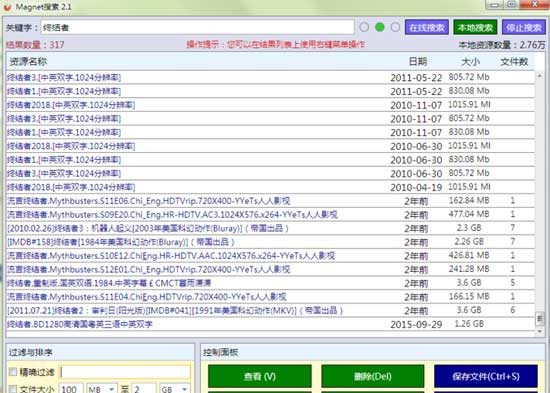This screenshot has width=550, height=393.
Task: Select the 终结者.BD1280高清 row
Action: coord(270,324)
